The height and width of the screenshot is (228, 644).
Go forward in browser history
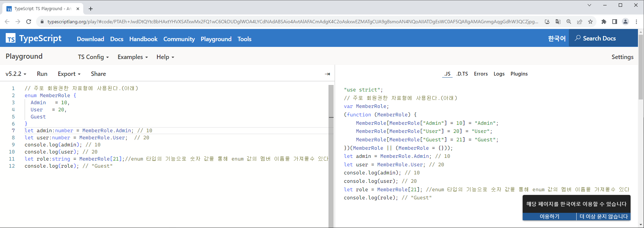[18, 22]
